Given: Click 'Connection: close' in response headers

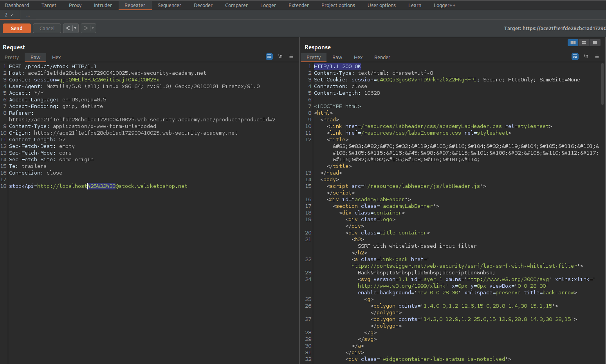Looking at the screenshot, I should [341, 86].
